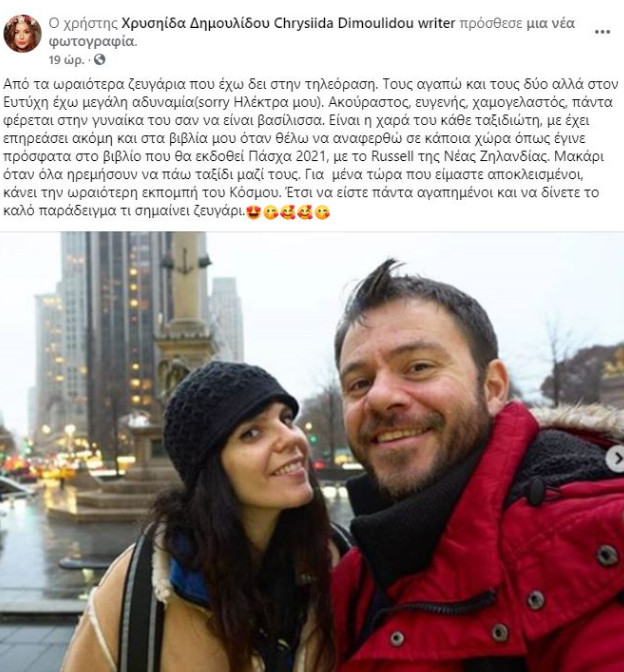Click the 'Ο χρήστης' text in the header

[x=83, y=23]
